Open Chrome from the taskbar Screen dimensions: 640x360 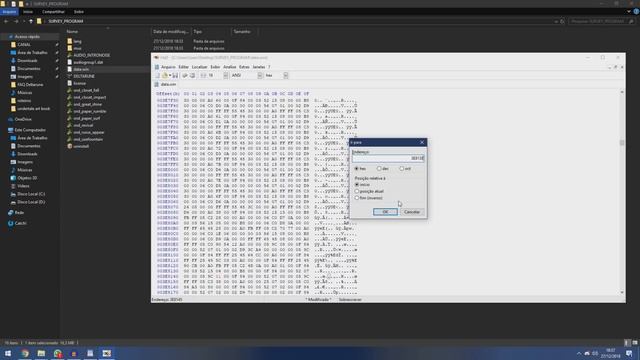25,353
